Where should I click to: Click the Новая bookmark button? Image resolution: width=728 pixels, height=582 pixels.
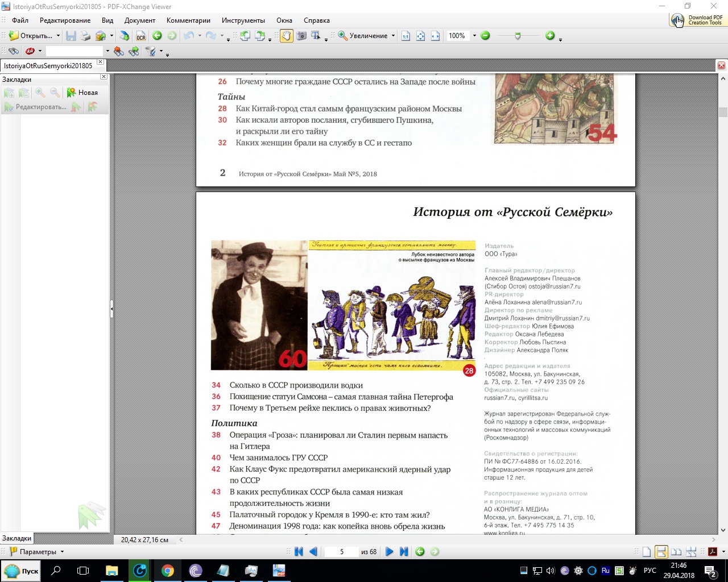pos(82,93)
